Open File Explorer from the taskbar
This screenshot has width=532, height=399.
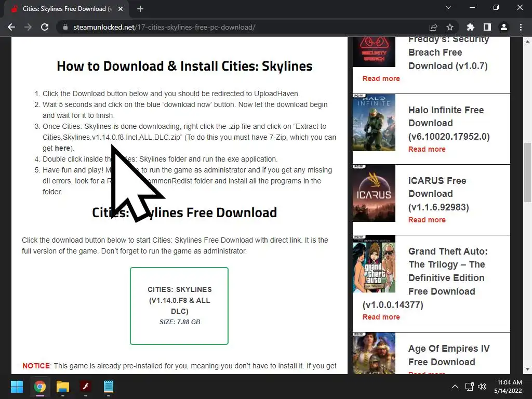click(x=63, y=387)
